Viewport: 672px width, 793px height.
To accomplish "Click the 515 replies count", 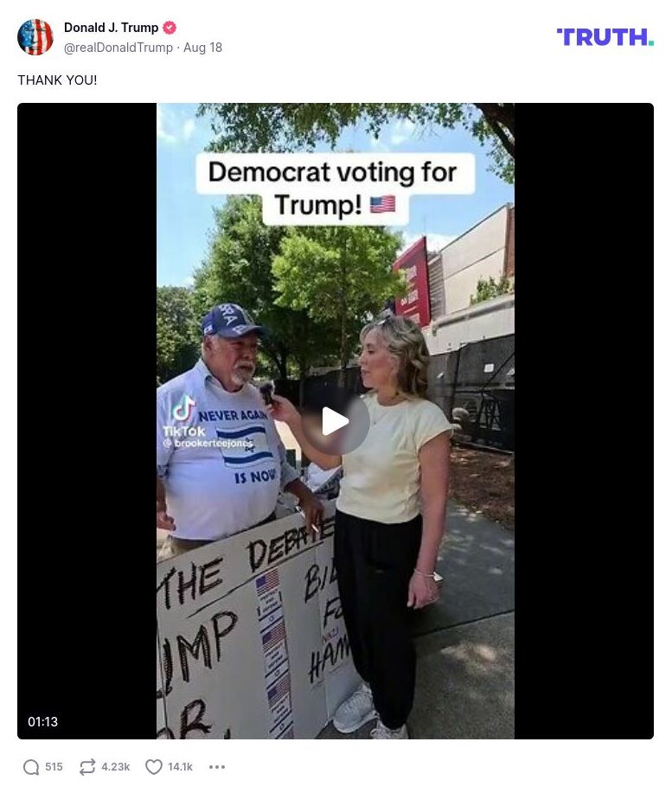I will (54, 767).
